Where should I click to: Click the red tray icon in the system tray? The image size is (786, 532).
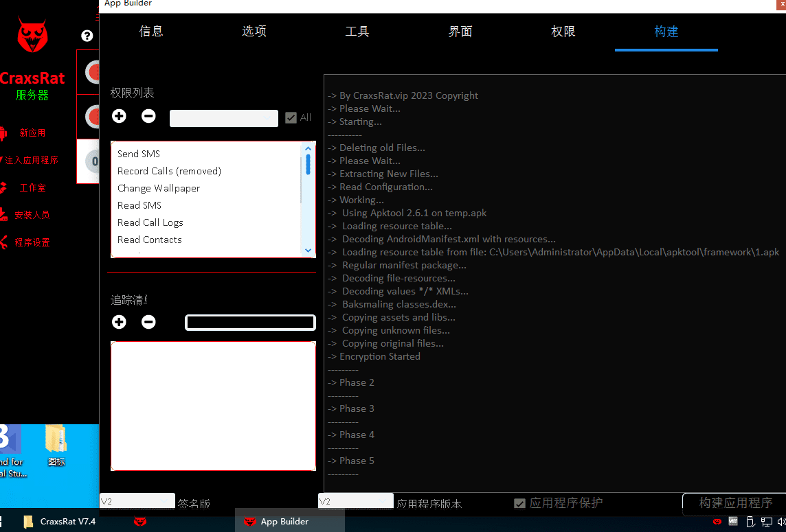click(x=717, y=522)
